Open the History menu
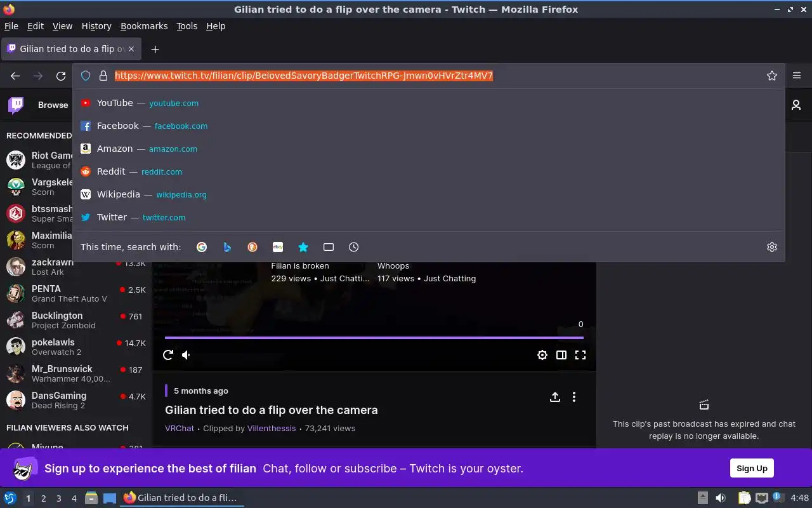Screen dimensions: 812x508 pos(96,26)
